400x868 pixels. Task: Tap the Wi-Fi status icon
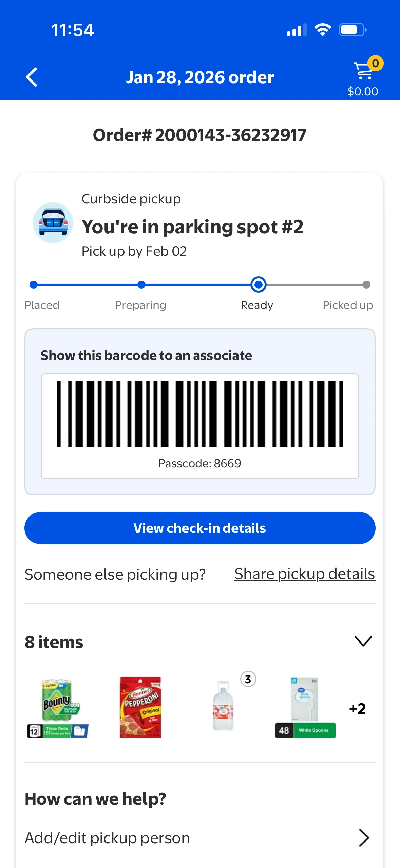coord(323,30)
